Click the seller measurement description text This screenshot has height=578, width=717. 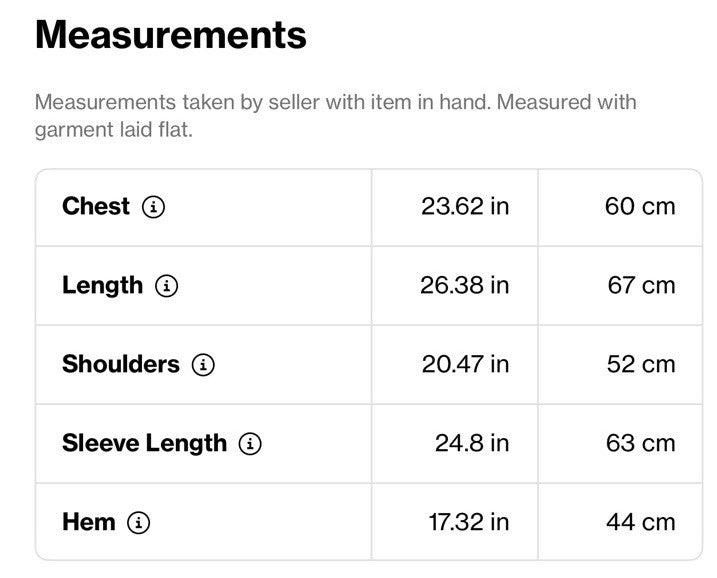tap(336, 116)
